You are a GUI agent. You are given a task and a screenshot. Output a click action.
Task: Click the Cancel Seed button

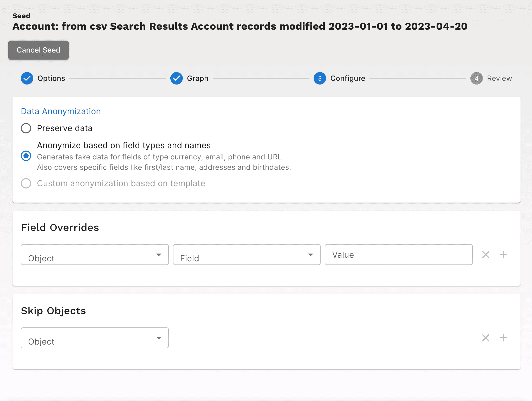coord(38,50)
